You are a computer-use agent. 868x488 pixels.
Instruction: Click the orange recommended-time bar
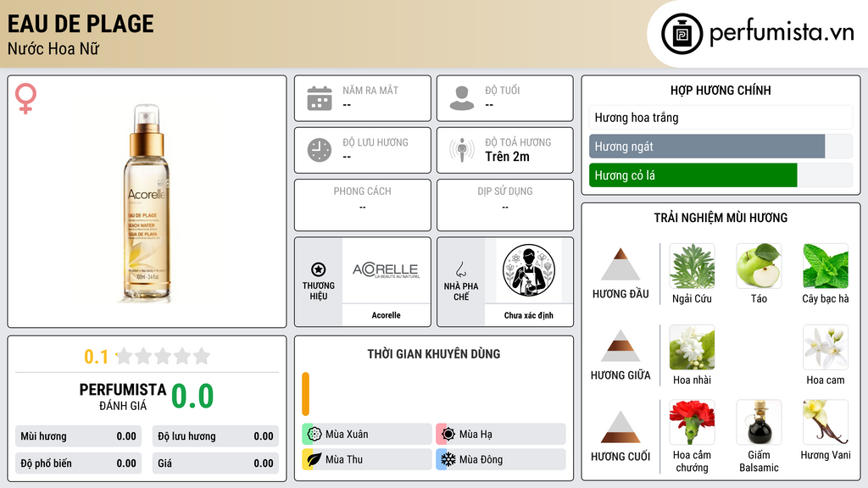pyautogui.click(x=305, y=394)
